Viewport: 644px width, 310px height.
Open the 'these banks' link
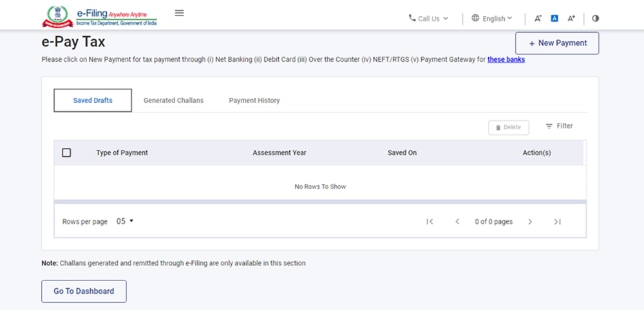click(x=506, y=60)
